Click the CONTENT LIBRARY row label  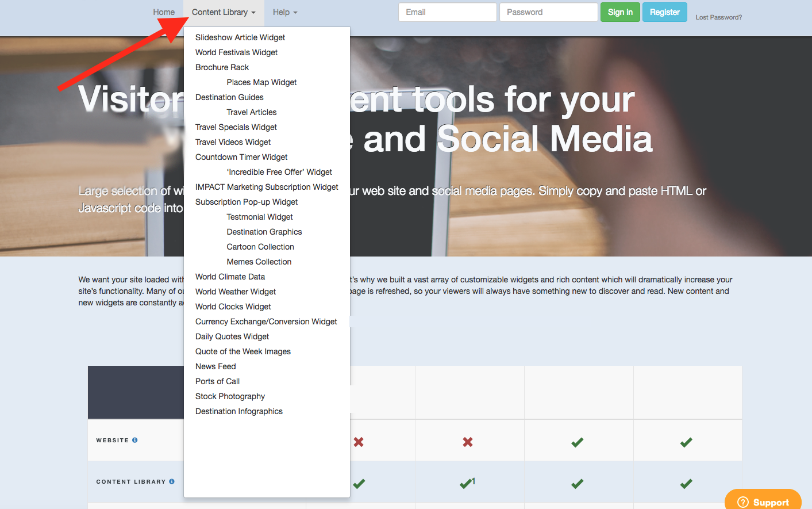pyautogui.click(x=131, y=481)
